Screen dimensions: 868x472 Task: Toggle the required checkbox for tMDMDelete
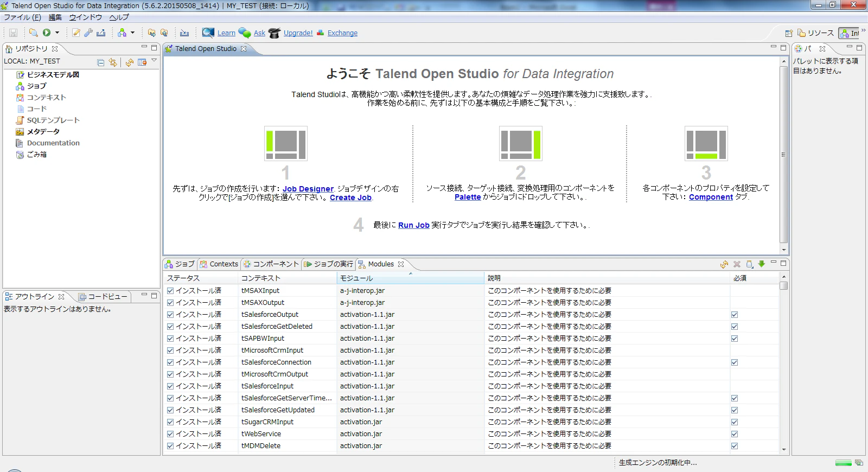(735, 446)
